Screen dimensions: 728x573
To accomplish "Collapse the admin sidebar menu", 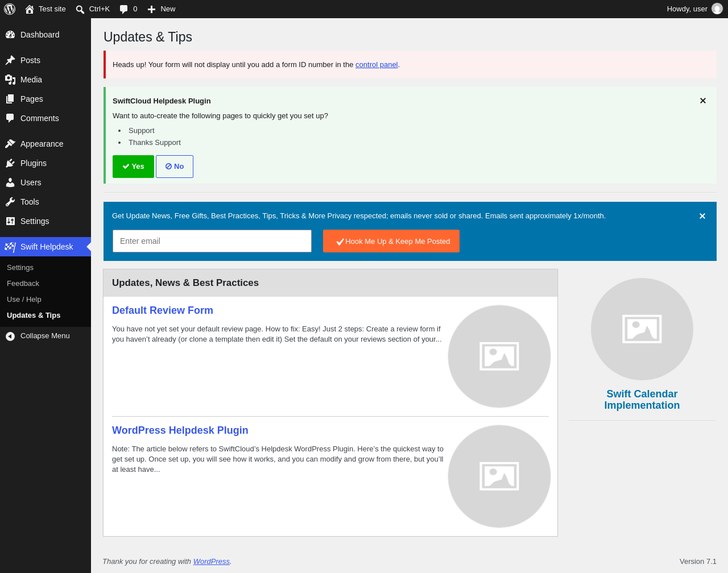I will pyautogui.click(x=45, y=336).
